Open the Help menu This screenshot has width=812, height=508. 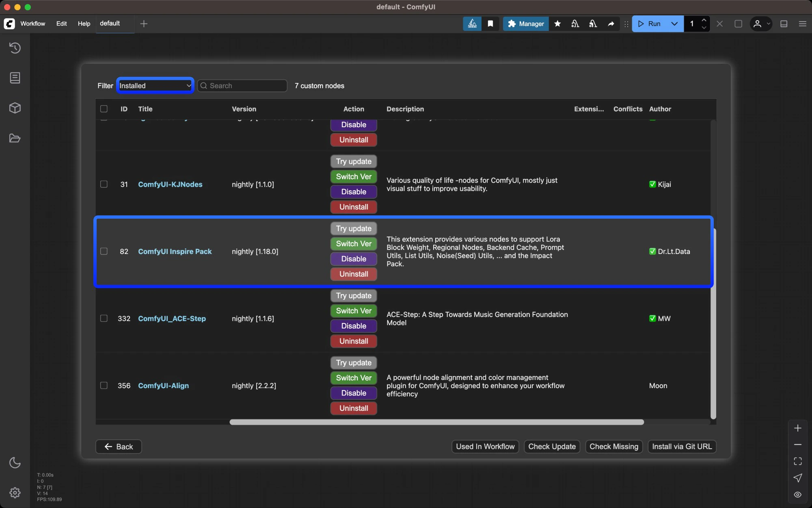[x=84, y=24]
